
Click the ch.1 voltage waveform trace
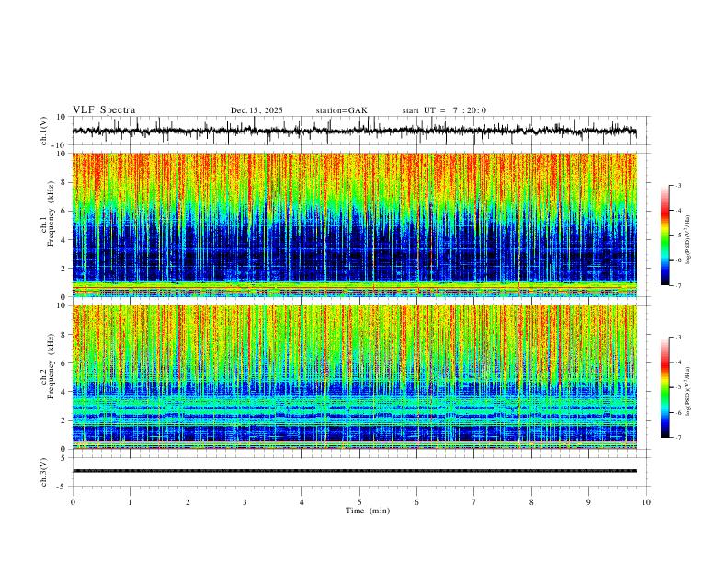coord(354,131)
